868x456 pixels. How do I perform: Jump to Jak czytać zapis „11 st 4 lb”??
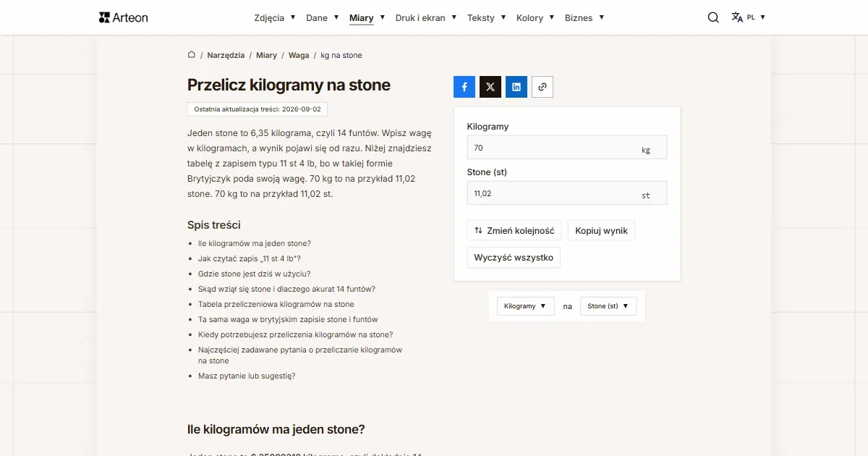[250, 259]
